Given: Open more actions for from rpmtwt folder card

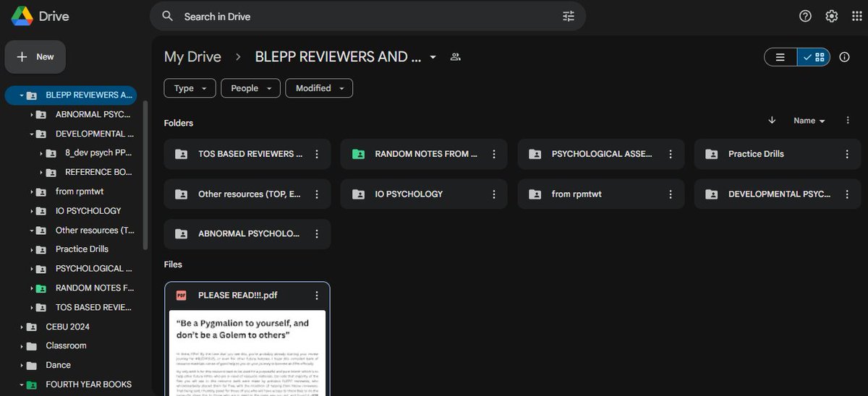Looking at the screenshot, I should pos(671,194).
